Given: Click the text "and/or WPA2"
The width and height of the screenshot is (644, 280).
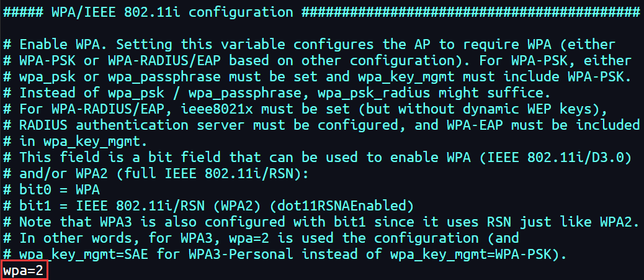Looking at the screenshot, I should [63, 174].
